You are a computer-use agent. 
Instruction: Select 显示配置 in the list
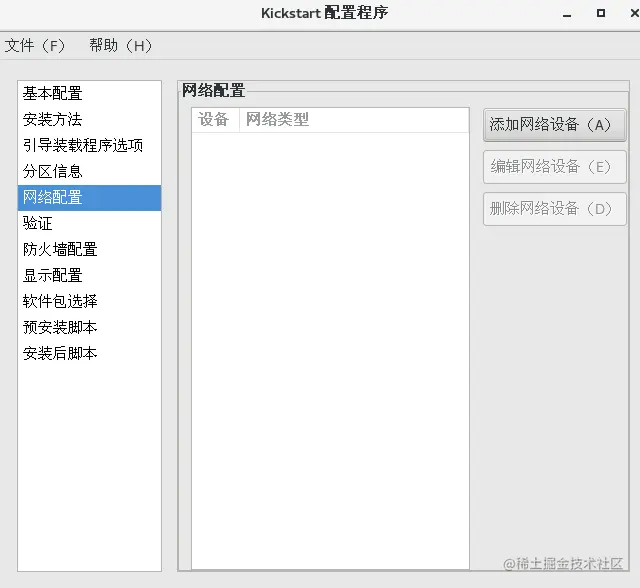89,276
